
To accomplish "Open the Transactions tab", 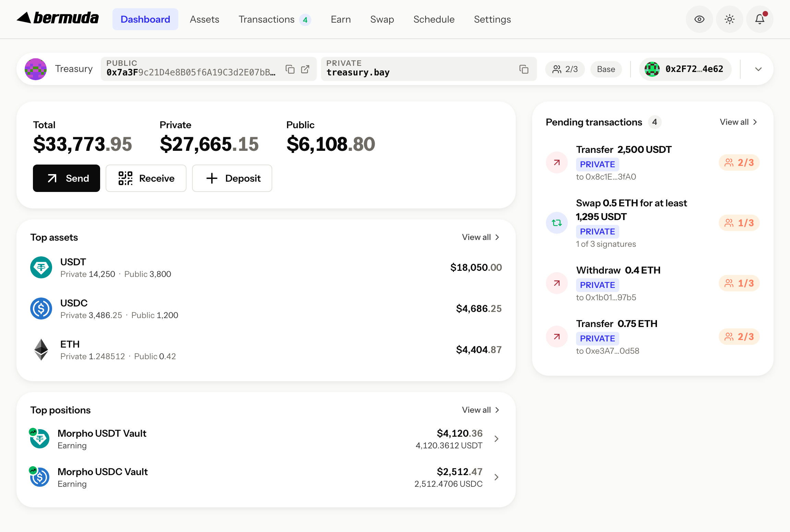I will tap(275, 19).
